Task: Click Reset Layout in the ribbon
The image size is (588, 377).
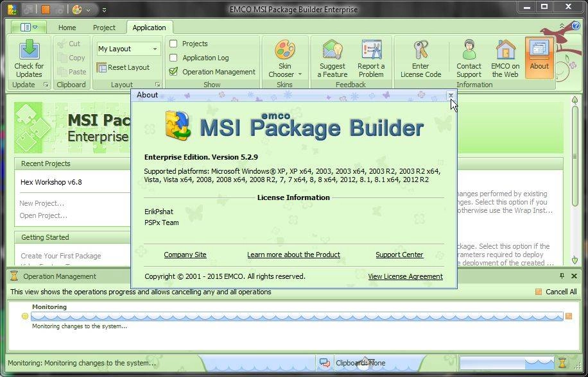Action: tap(123, 67)
